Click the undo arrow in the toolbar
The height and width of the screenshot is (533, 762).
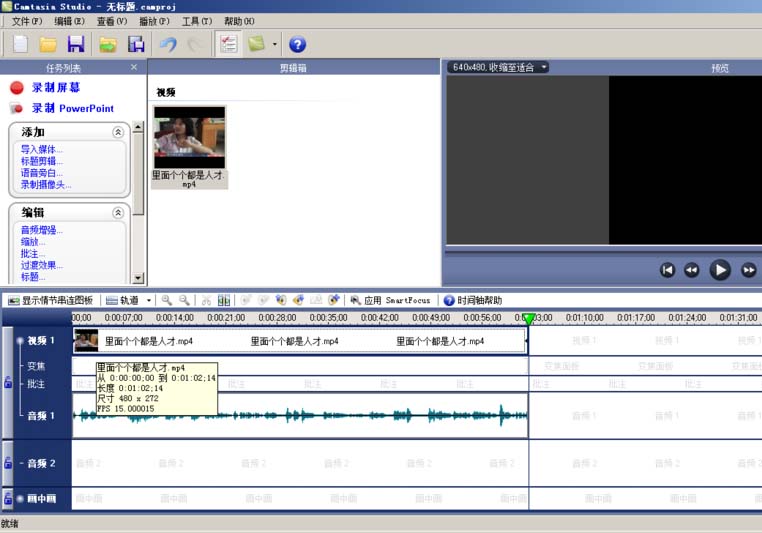tap(168, 44)
